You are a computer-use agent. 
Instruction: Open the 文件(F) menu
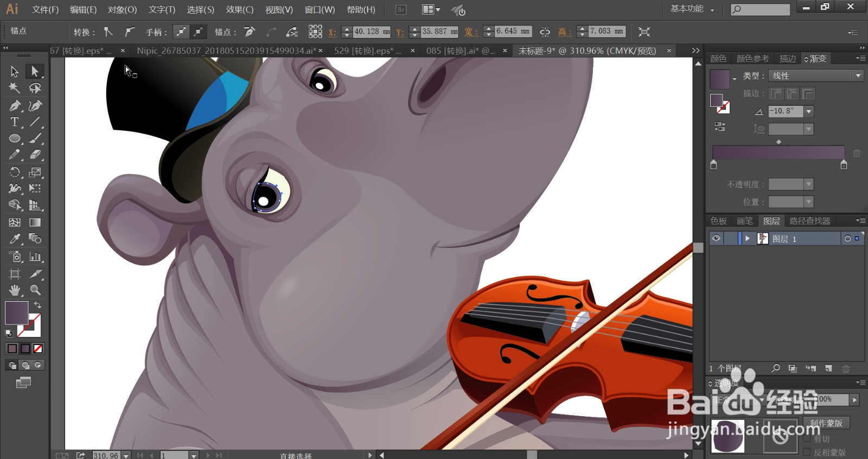[x=45, y=10]
